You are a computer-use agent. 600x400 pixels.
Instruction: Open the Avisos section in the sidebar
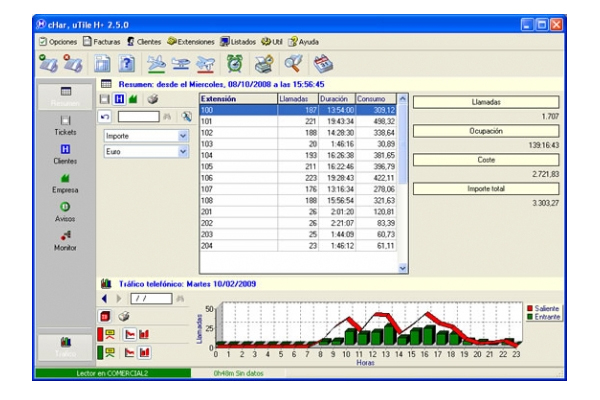tap(65, 210)
